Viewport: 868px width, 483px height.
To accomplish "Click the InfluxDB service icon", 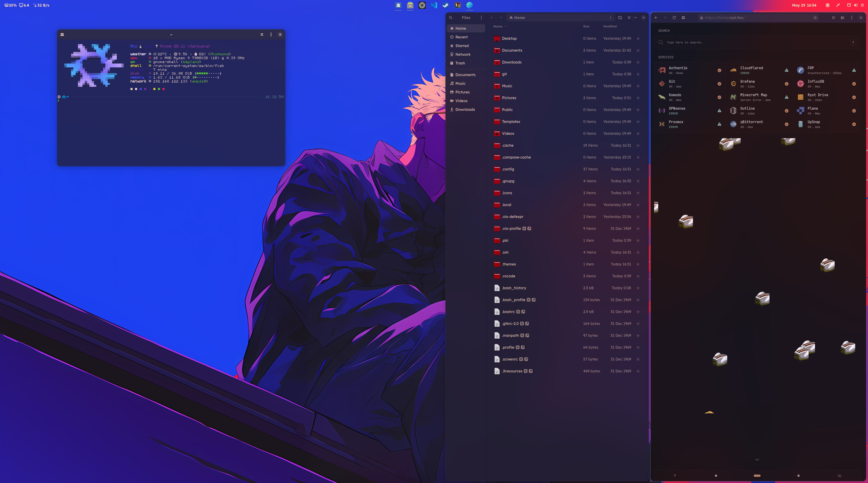I will [x=800, y=84].
